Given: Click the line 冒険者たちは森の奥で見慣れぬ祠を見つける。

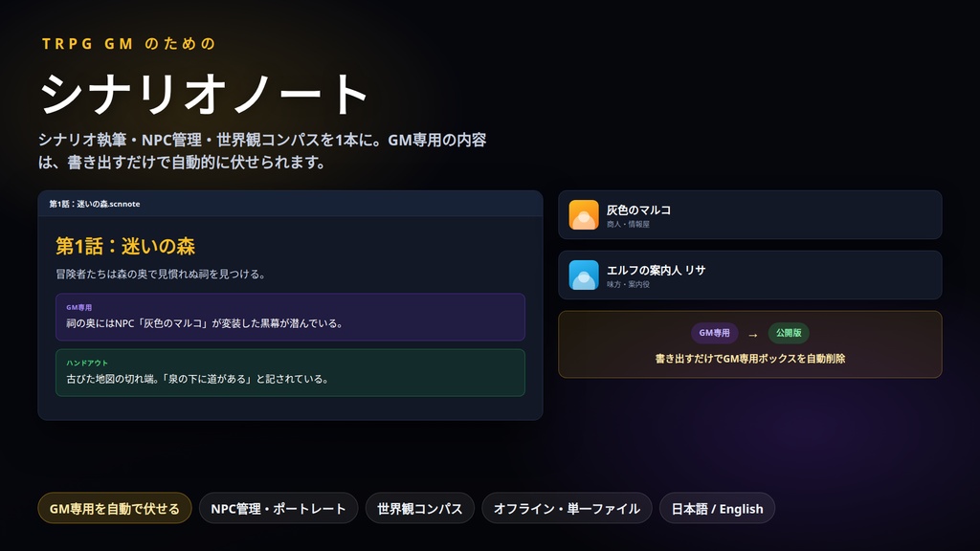Looking at the screenshot, I should (x=161, y=274).
